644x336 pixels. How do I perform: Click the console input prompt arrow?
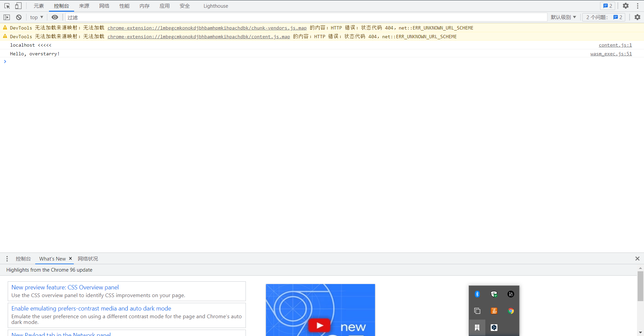5,62
